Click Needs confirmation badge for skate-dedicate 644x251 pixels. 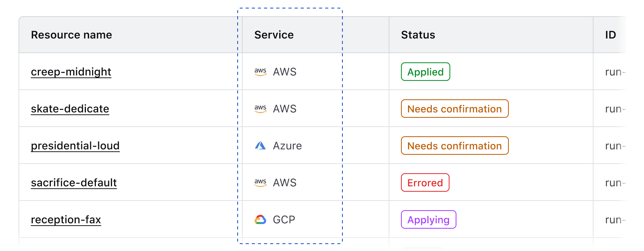tap(454, 109)
